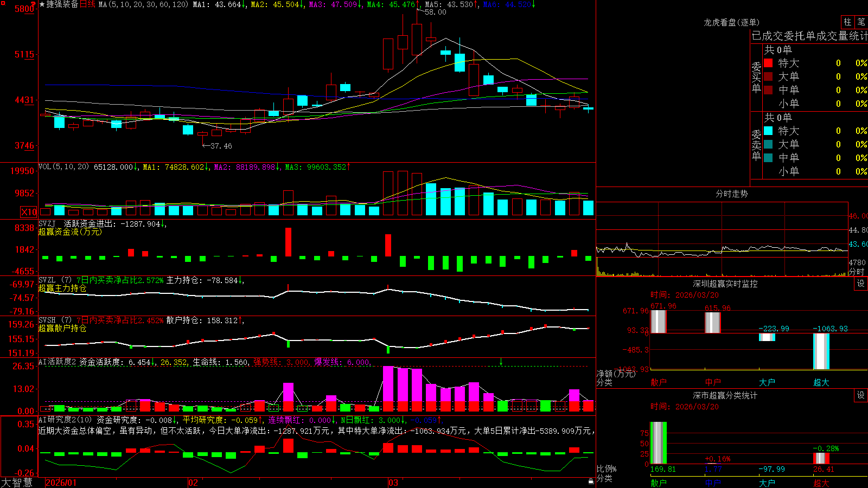The width and height of the screenshot is (868, 488).
Task: Switch to 柱 bar view
Action: coord(847,22)
